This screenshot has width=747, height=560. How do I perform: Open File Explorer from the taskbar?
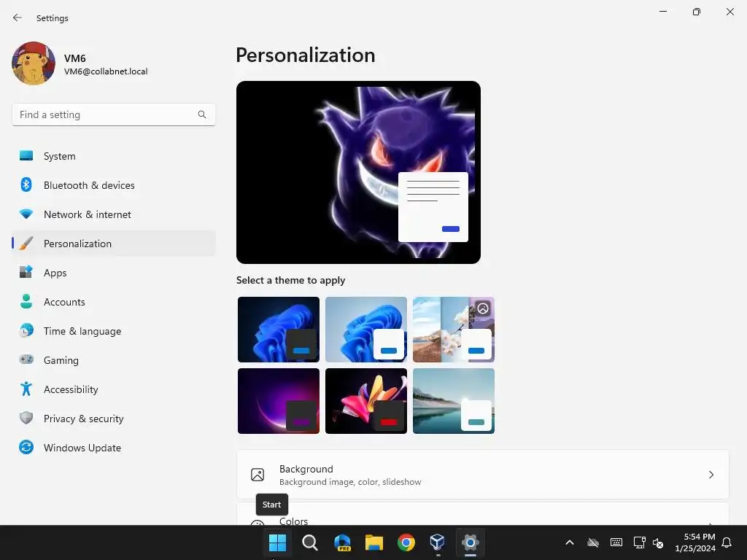point(374,542)
